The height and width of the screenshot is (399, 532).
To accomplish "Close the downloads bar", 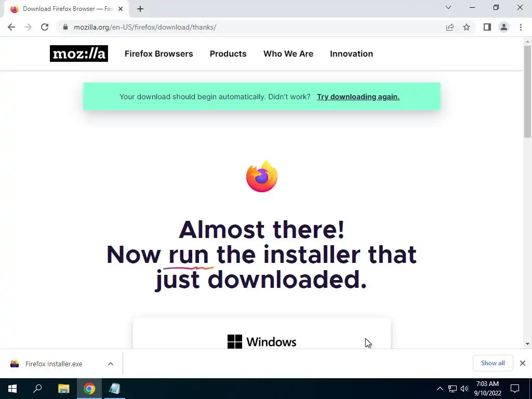I will (x=523, y=363).
